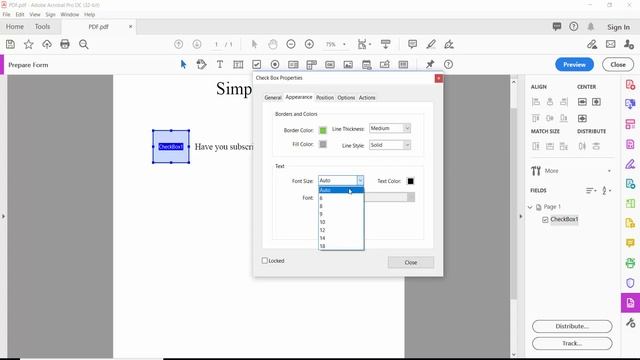Open the fields sort order dropdown

(x=591, y=191)
